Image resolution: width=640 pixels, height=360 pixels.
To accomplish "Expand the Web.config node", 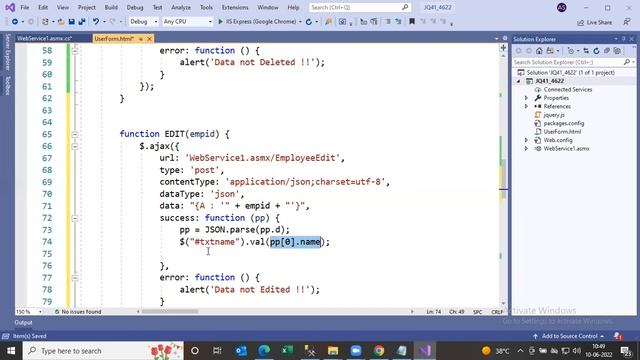I will 527,140.
